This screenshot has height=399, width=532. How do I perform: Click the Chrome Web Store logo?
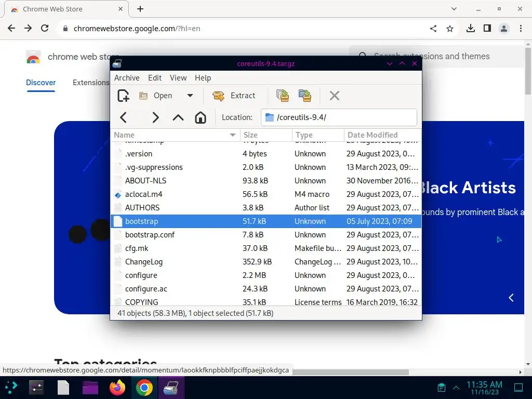[x=33, y=57]
